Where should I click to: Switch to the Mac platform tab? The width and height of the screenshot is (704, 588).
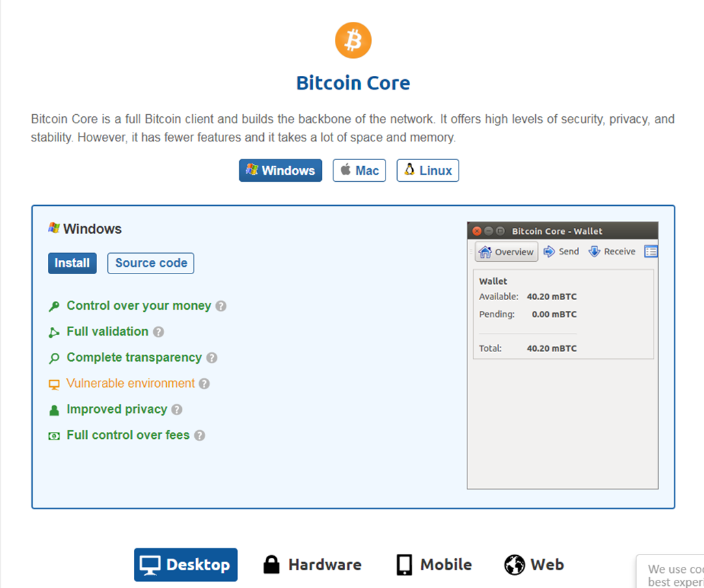tap(360, 170)
